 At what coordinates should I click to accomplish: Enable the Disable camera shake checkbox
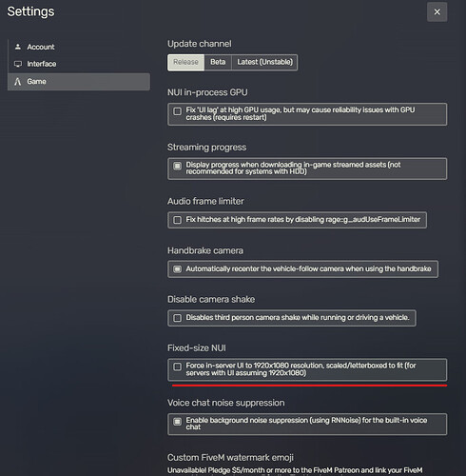coord(178,318)
